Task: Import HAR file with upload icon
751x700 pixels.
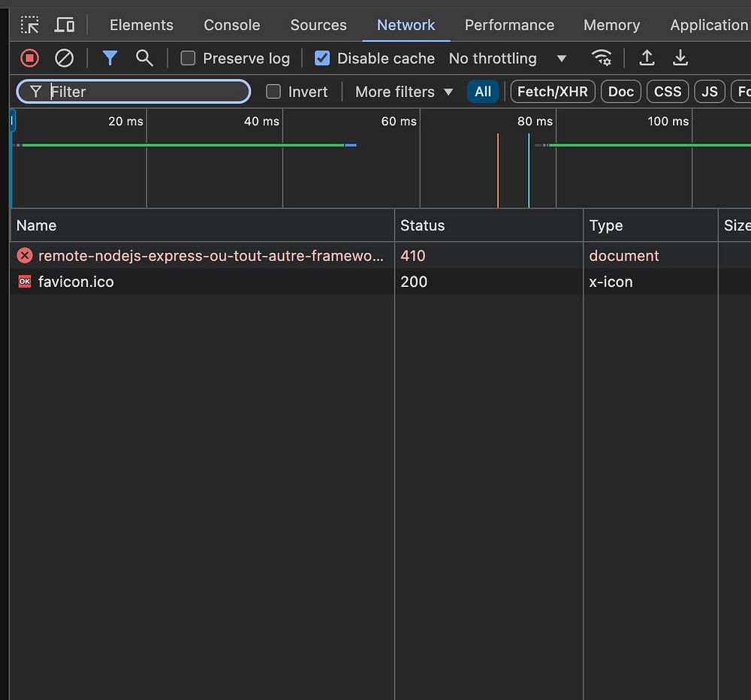Action: pyautogui.click(x=647, y=58)
